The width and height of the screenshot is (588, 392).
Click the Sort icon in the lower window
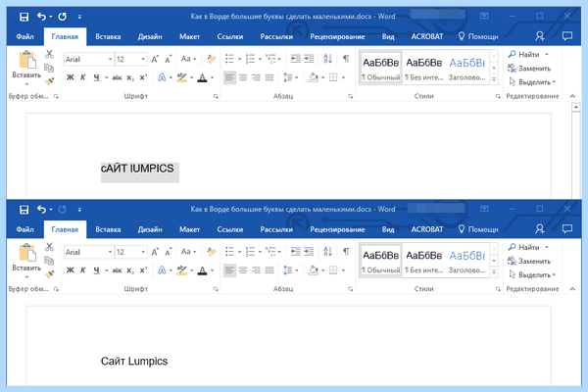[327, 251]
